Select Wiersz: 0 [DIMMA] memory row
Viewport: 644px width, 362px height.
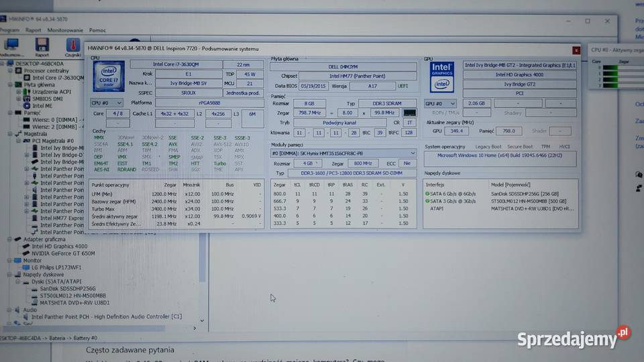[x=54, y=119]
